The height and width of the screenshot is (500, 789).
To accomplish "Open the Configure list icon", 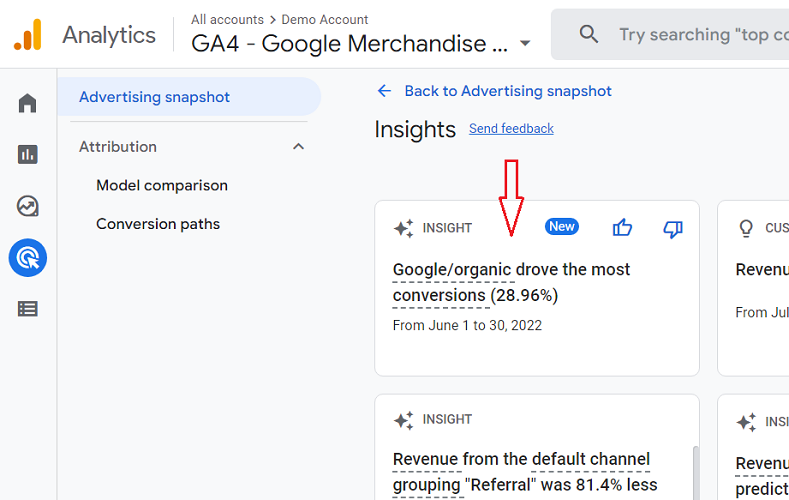I will [x=28, y=309].
